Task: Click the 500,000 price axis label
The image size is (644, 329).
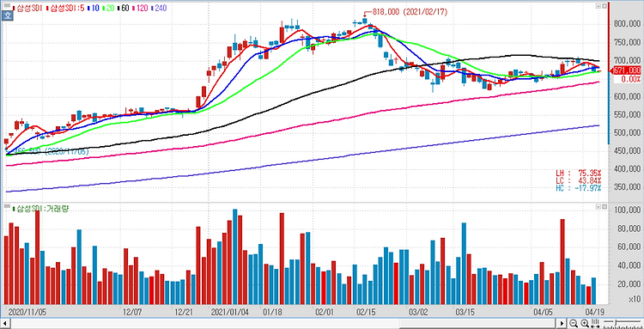Action: pos(627,132)
